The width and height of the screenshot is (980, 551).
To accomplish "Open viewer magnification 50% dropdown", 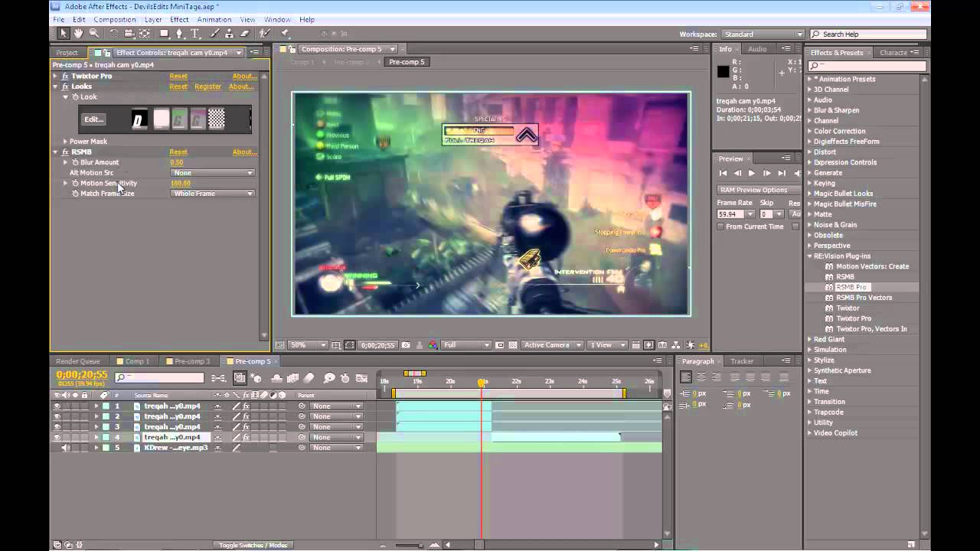I will (307, 345).
